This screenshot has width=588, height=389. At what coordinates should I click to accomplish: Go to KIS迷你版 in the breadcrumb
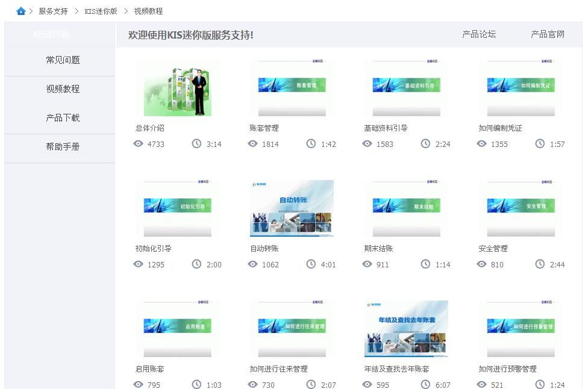pyautogui.click(x=101, y=11)
